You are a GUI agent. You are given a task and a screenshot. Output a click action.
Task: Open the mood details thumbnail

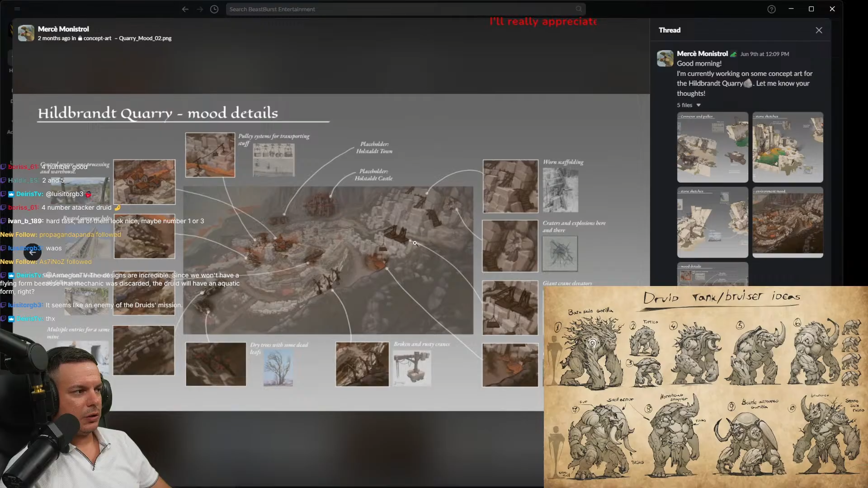click(x=712, y=274)
